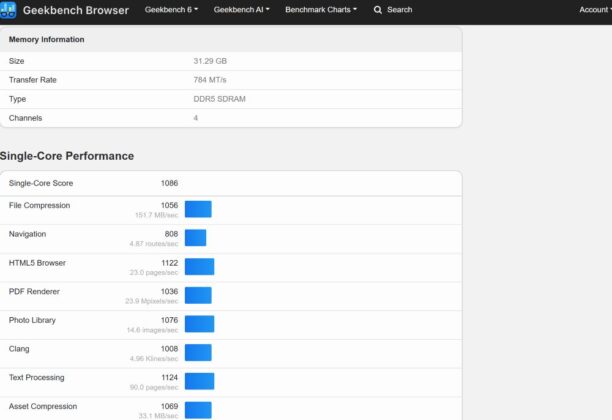612x420 pixels.
Task: Select the 23.9 Mpixels/sec subtext
Action: (151, 301)
